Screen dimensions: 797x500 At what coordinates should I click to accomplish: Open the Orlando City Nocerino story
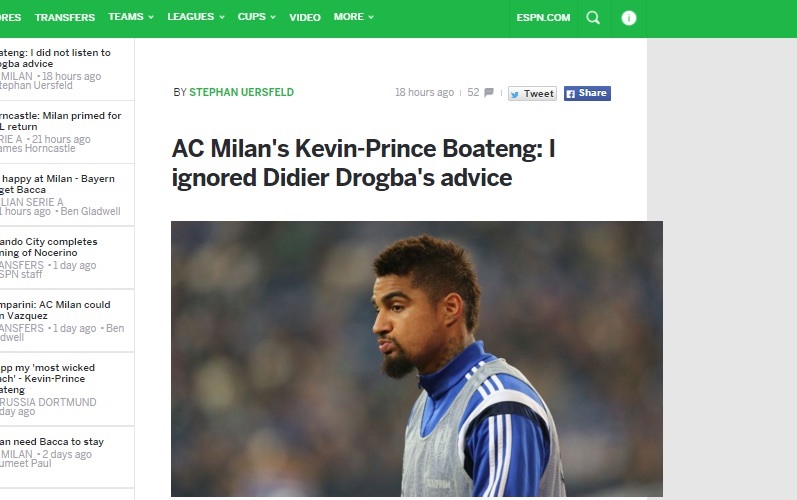tap(48, 247)
